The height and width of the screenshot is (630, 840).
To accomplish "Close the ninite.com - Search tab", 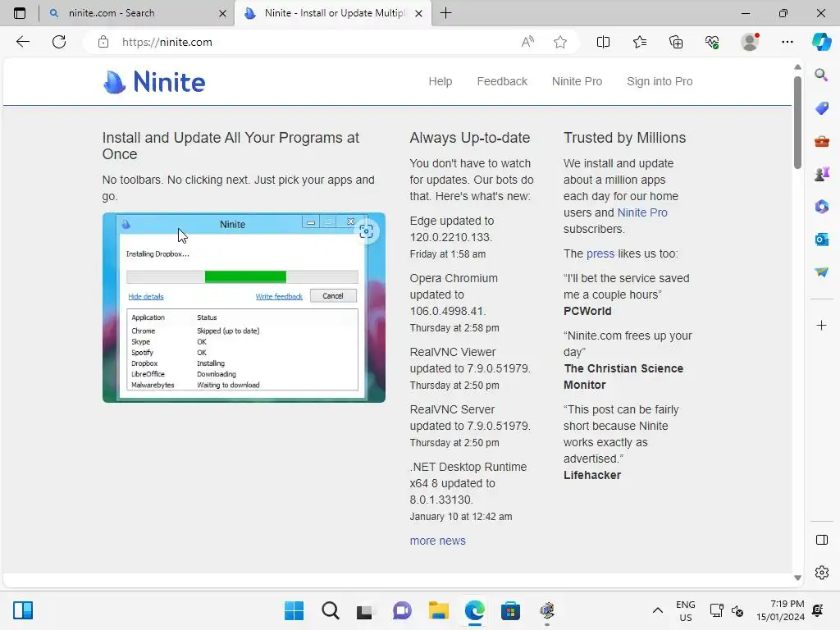I will tap(222, 13).
